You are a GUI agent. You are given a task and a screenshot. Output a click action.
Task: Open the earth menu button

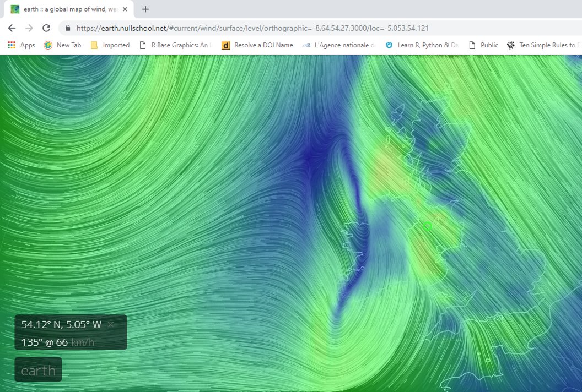point(38,370)
